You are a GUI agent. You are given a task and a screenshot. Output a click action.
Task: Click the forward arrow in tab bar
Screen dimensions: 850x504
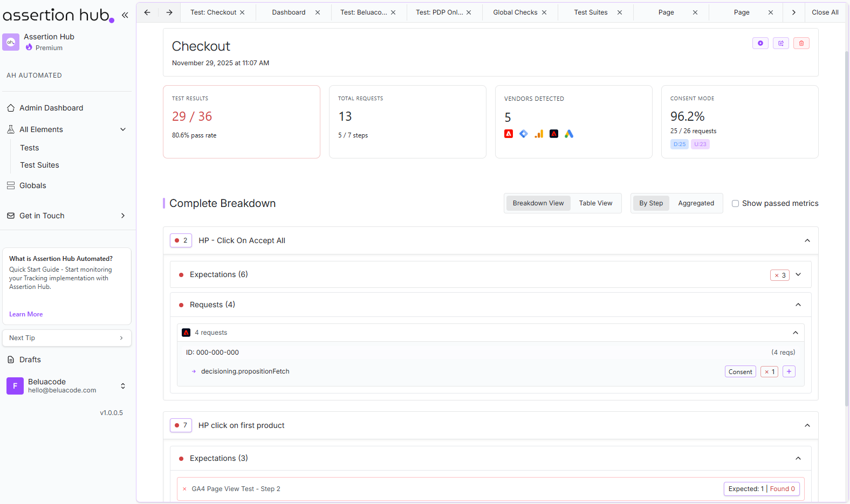click(169, 12)
